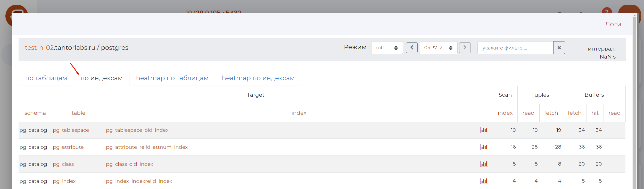The width and height of the screenshot is (644, 189).
Task: Open the diff mode dropdown
Action: point(387,48)
